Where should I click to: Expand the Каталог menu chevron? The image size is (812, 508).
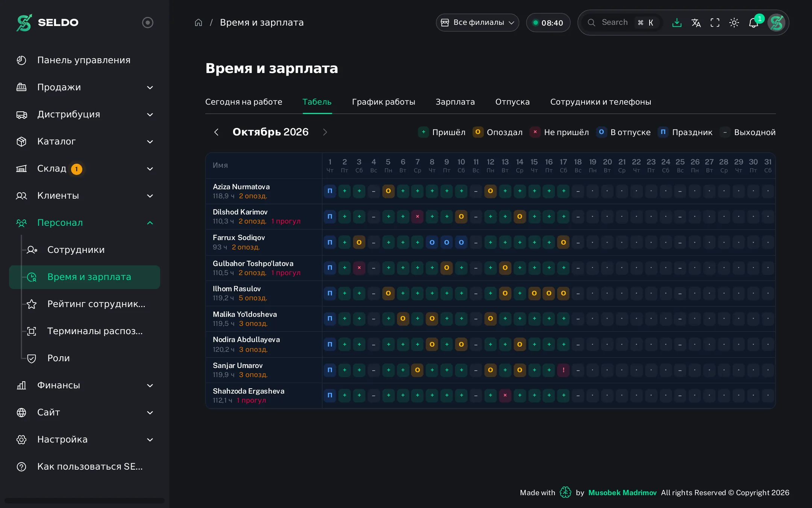pyautogui.click(x=150, y=141)
